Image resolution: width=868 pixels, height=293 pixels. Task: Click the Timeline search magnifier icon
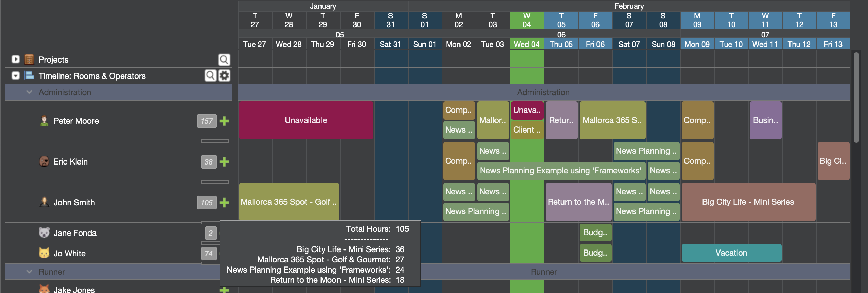(x=210, y=75)
